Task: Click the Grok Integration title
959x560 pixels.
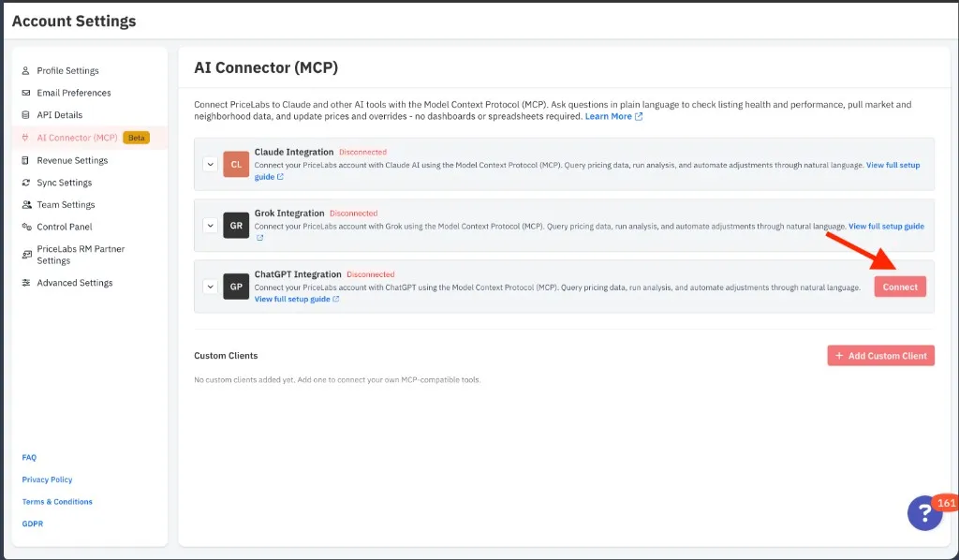Action: [x=289, y=213]
